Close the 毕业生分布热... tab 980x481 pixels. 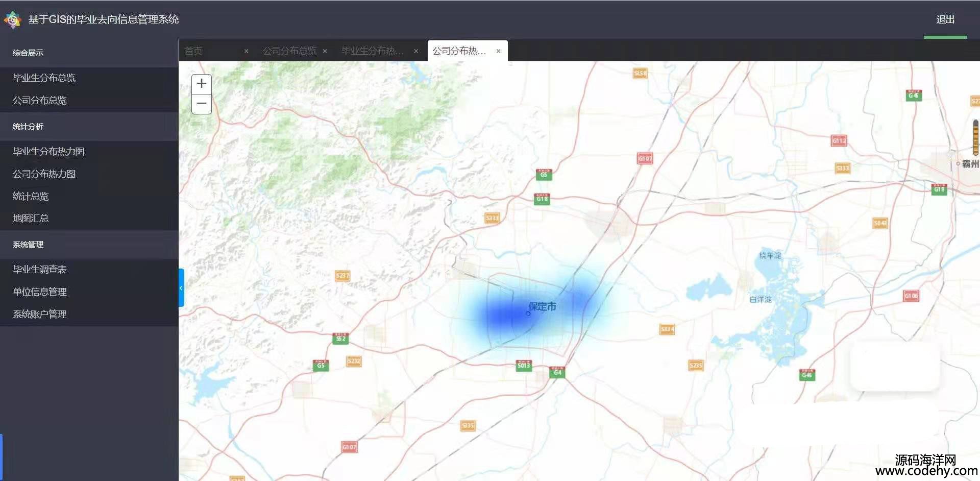[x=416, y=51]
